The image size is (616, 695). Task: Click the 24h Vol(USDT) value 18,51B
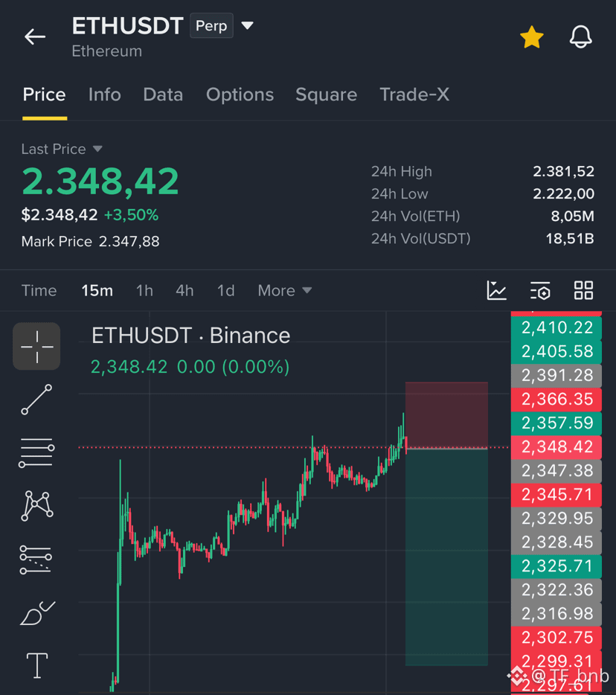tap(569, 239)
